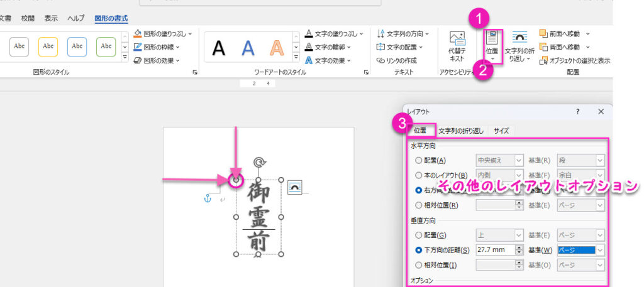Image resolution: width=644 pixels, height=287 pixels.
Task: Expand the WordArt styles gallery
Action: [x=296, y=57]
